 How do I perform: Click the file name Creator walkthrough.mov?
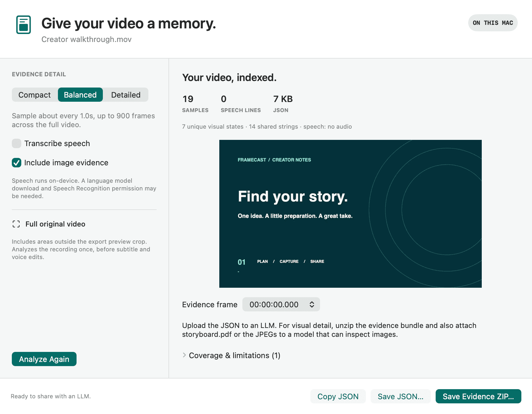pos(86,39)
